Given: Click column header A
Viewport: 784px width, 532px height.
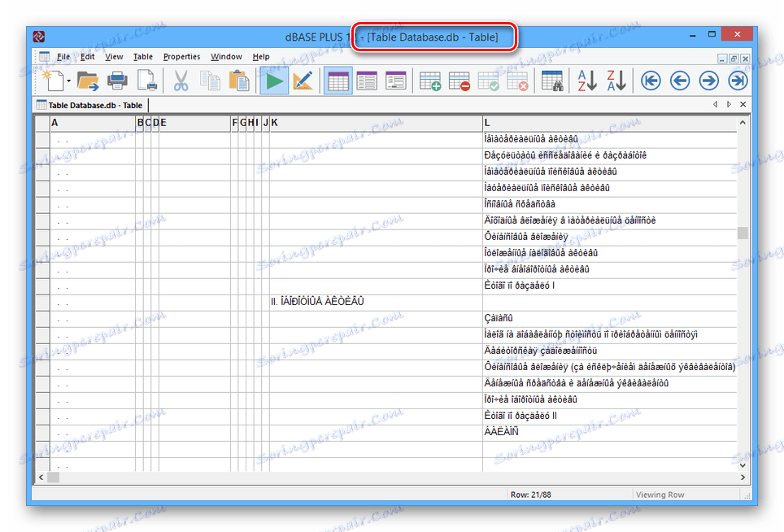Looking at the screenshot, I should (93, 123).
